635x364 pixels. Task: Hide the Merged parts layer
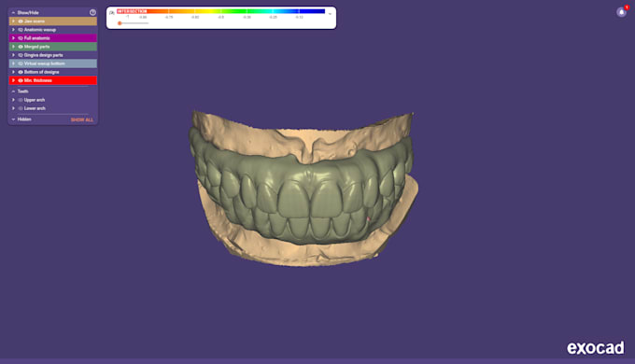pyautogui.click(x=21, y=47)
